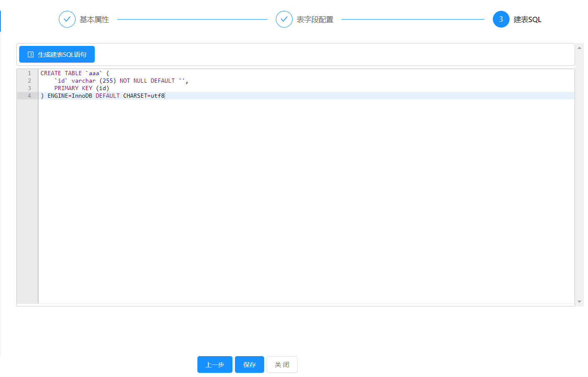
Task: Click line number 1 in the editor gutter
Action: 29,73
